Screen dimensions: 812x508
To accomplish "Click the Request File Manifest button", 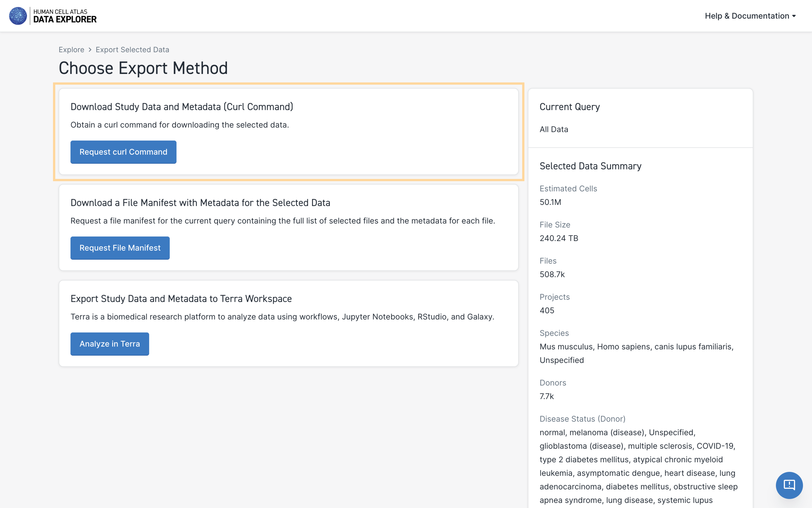I will coord(120,248).
